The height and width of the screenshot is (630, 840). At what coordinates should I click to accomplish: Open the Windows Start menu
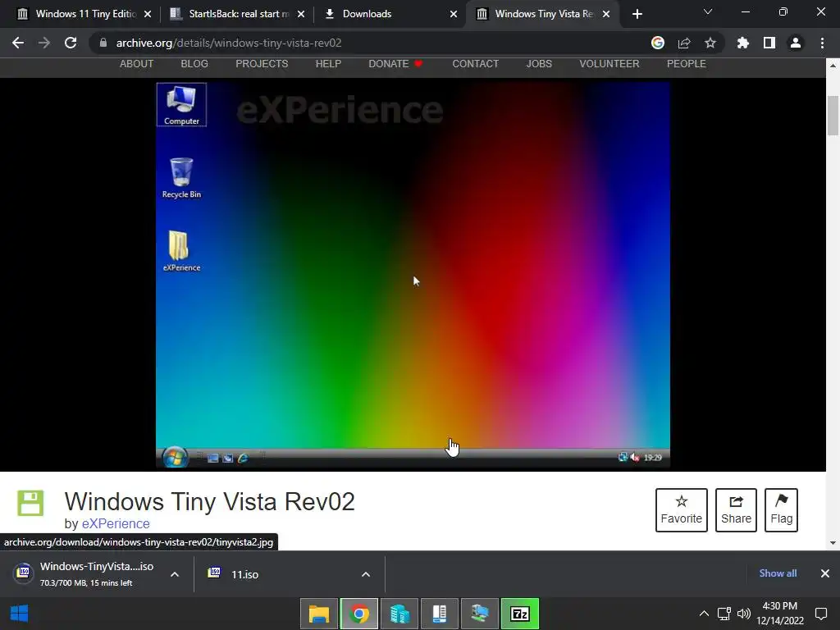(x=20, y=614)
